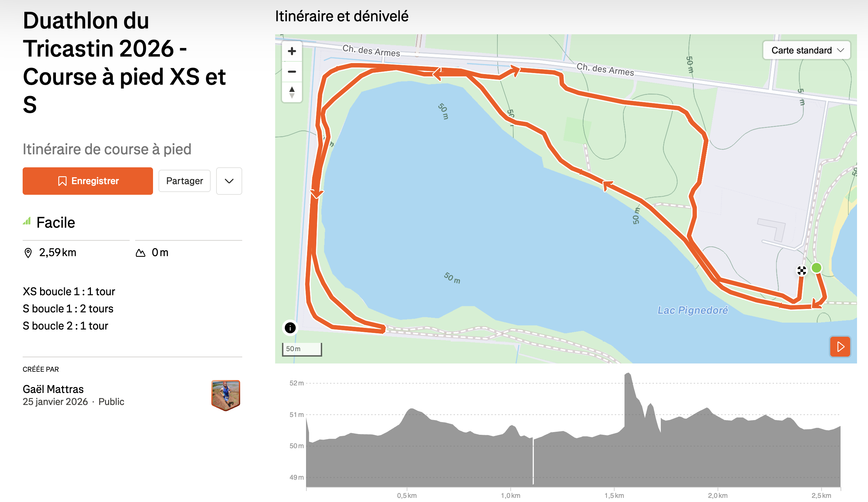The height and width of the screenshot is (502, 868).
Task: Zoom out on the route map
Action: 292,72
